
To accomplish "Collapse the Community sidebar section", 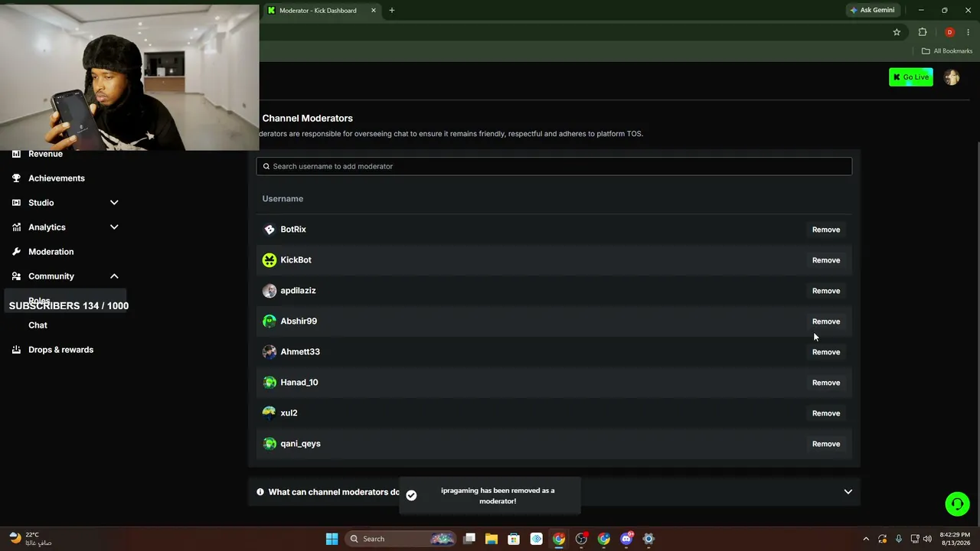I will tap(114, 276).
